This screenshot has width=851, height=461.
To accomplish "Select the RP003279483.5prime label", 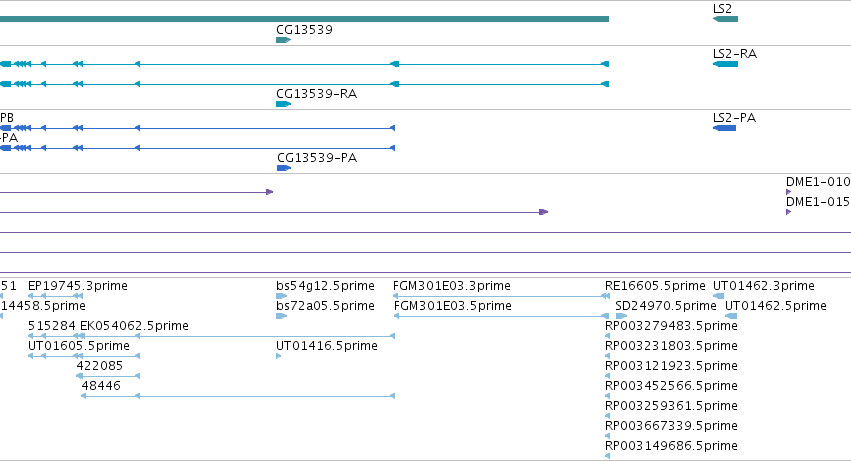I will [671, 326].
